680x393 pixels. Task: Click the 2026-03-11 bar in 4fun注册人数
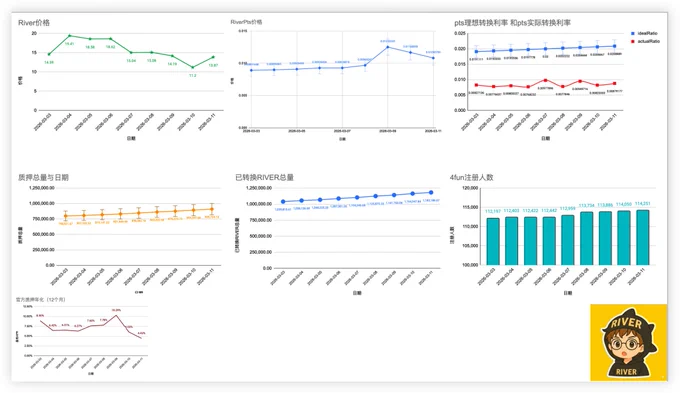[643, 238]
